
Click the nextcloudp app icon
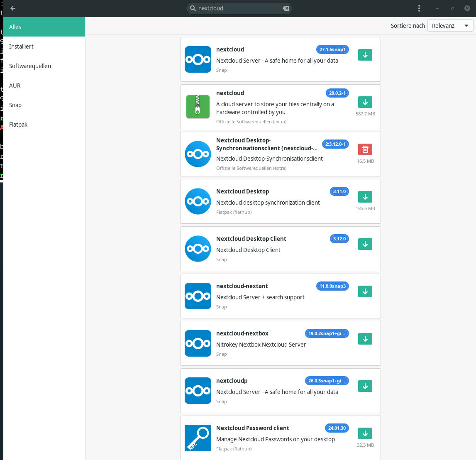coord(198,391)
